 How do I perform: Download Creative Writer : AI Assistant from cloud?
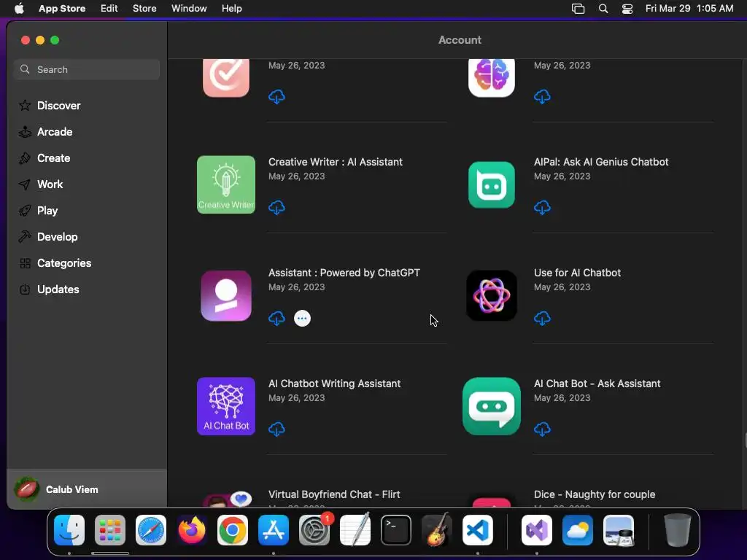(x=276, y=208)
